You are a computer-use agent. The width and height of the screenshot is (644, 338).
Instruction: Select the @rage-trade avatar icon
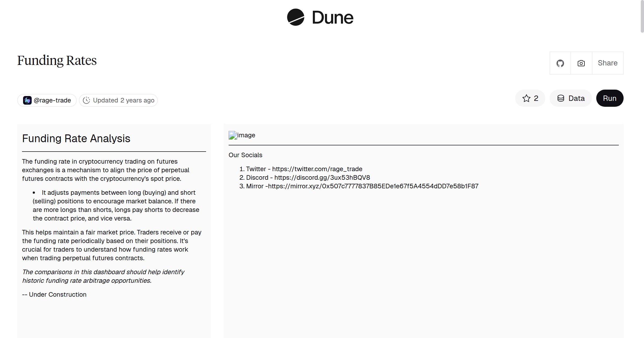(x=28, y=100)
